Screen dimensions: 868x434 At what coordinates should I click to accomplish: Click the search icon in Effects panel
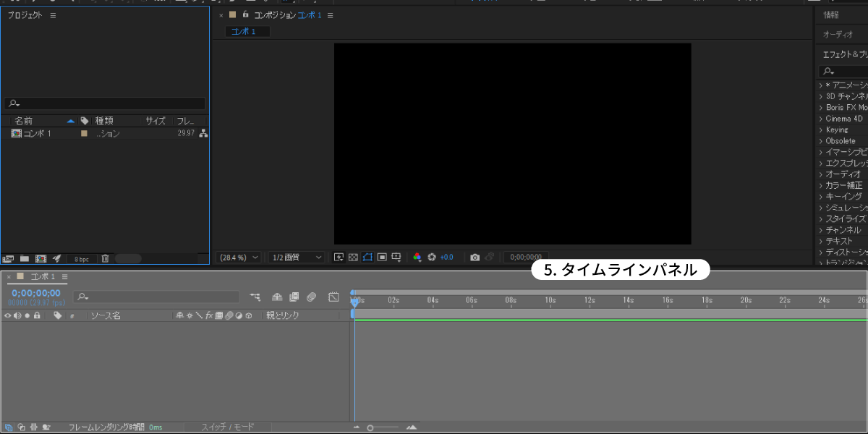[x=827, y=72]
